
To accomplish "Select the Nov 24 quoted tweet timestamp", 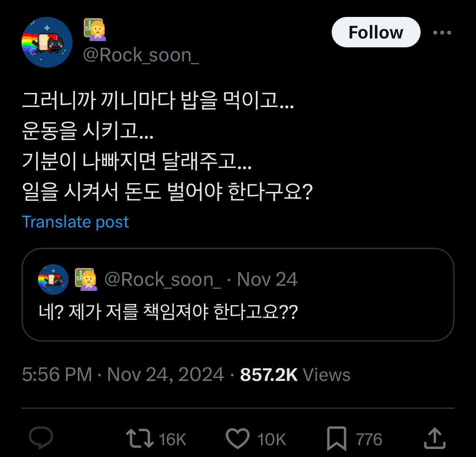I will [267, 279].
